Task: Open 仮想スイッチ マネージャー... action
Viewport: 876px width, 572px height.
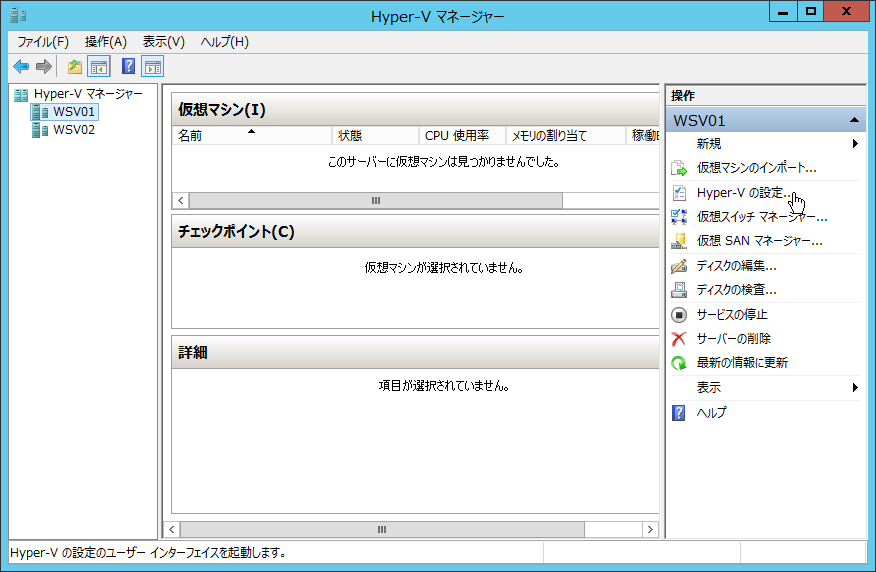Action: (762, 217)
